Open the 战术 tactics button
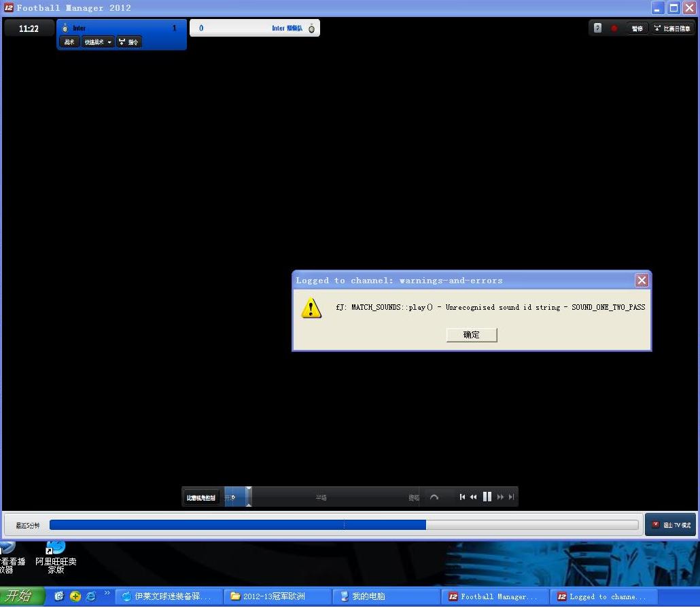 69,42
